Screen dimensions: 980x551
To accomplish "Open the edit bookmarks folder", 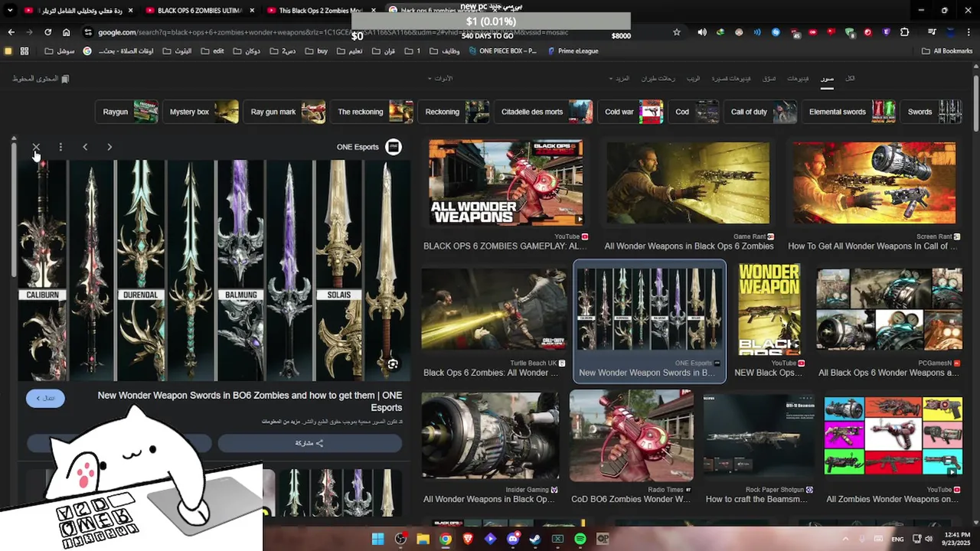I will tap(213, 51).
